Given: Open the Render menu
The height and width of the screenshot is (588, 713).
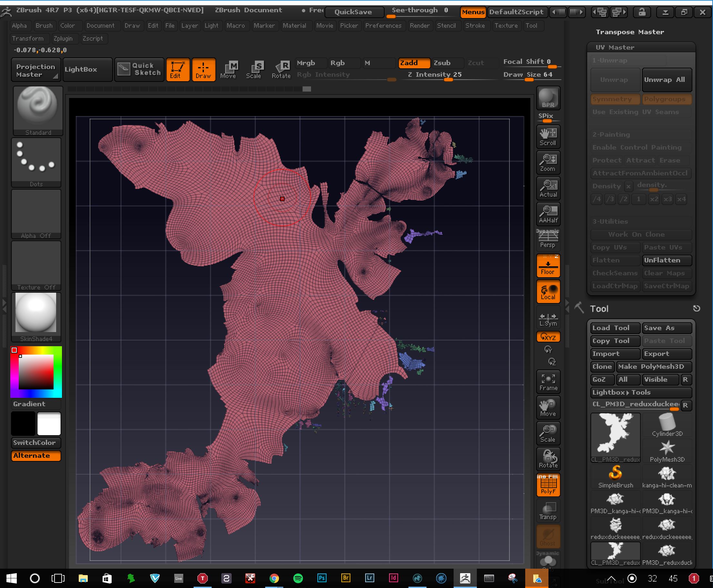Looking at the screenshot, I should pyautogui.click(x=419, y=25).
